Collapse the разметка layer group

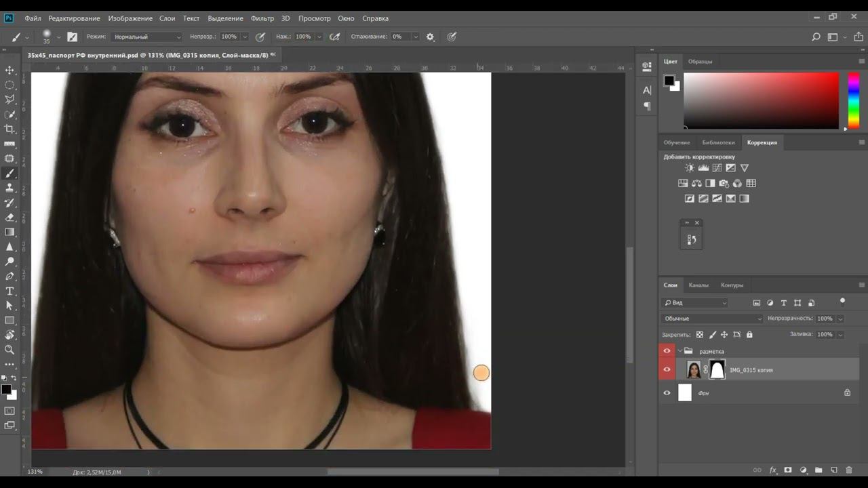click(x=680, y=351)
